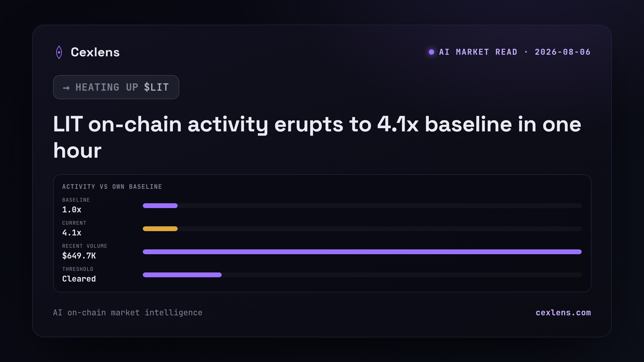Open the Cexlens brand name
This screenshot has height=362, width=644.
click(x=95, y=52)
